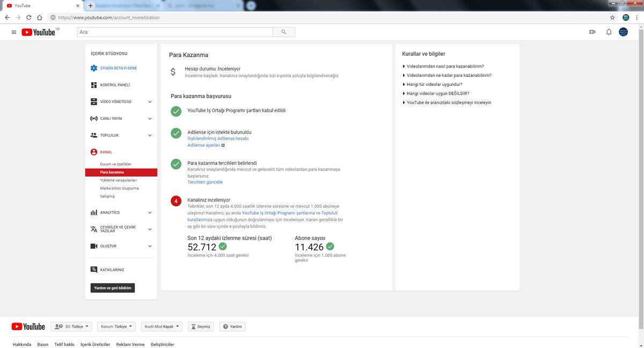Click the footer YouTube logo
Image resolution: width=644 pixels, height=348 pixels.
[28, 327]
